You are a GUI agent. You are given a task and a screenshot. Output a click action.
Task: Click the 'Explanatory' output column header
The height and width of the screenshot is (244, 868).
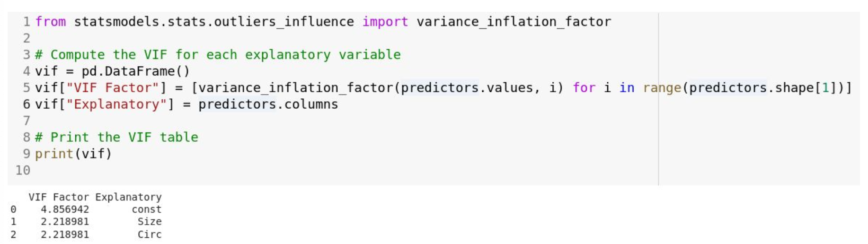click(128, 197)
